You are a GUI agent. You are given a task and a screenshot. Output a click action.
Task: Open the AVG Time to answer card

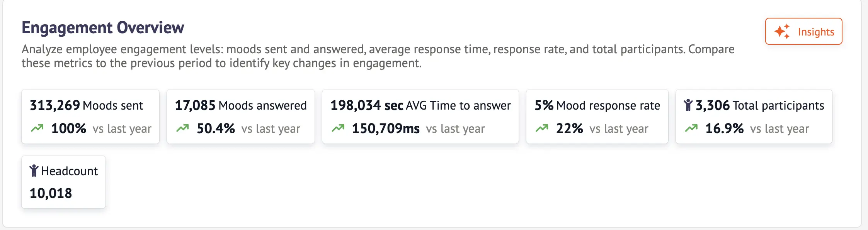pyautogui.click(x=420, y=117)
